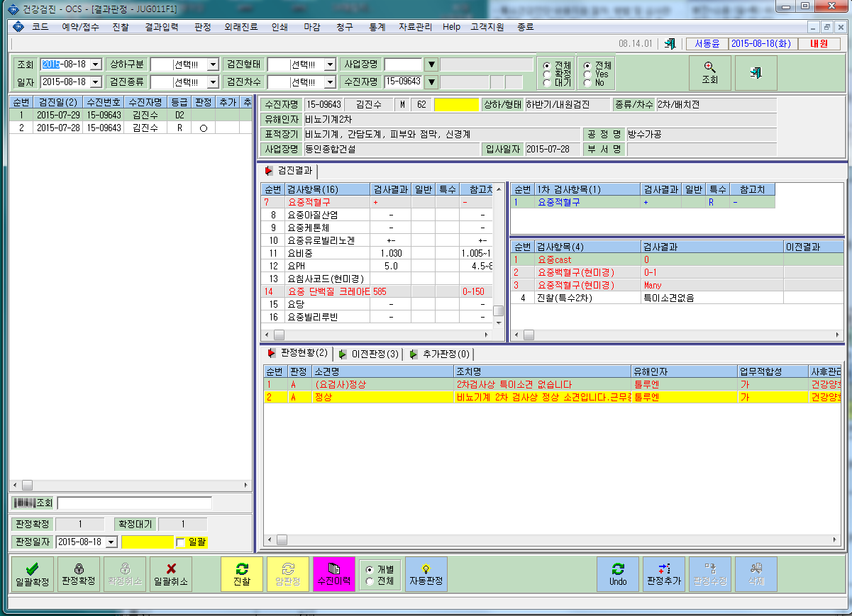
Task: Click the 일괄확정 green checkmark button
Action: [x=33, y=574]
